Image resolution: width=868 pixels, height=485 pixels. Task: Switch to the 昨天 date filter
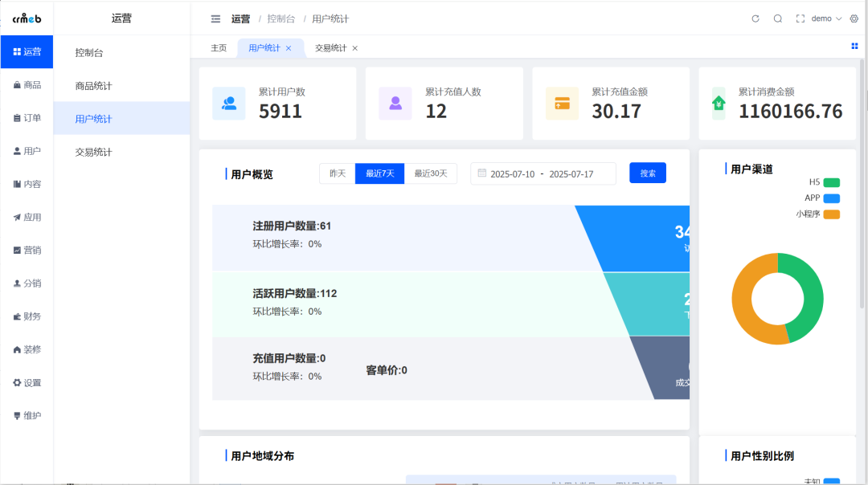(x=337, y=173)
